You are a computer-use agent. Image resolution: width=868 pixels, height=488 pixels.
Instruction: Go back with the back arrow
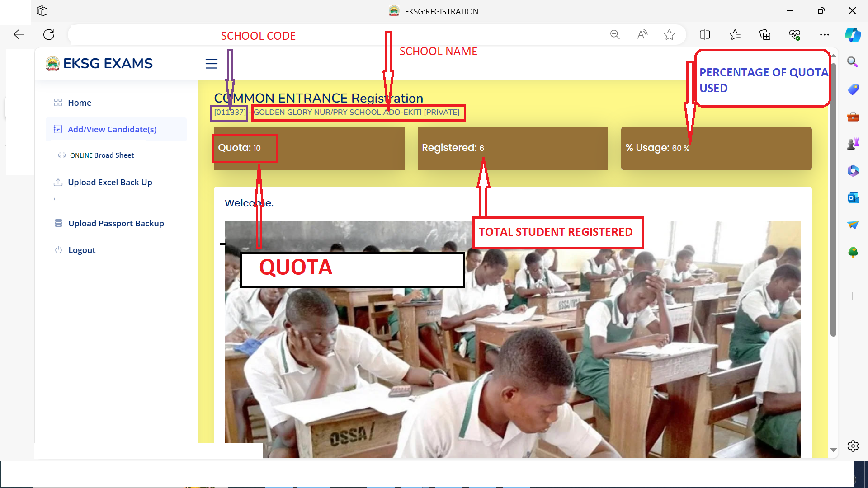(x=19, y=34)
